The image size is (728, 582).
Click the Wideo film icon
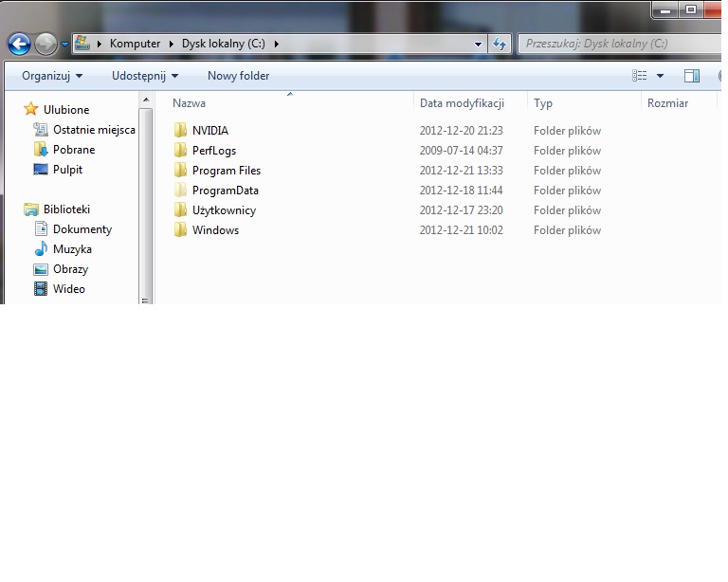pos(41,289)
